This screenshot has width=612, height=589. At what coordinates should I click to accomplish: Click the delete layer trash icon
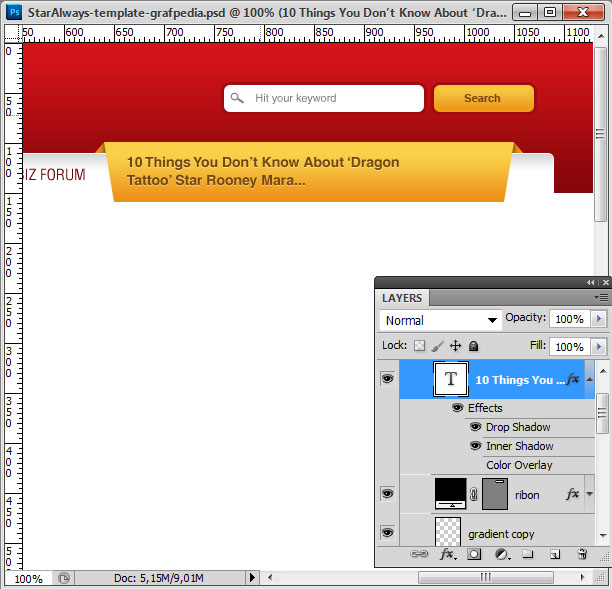(x=582, y=554)
